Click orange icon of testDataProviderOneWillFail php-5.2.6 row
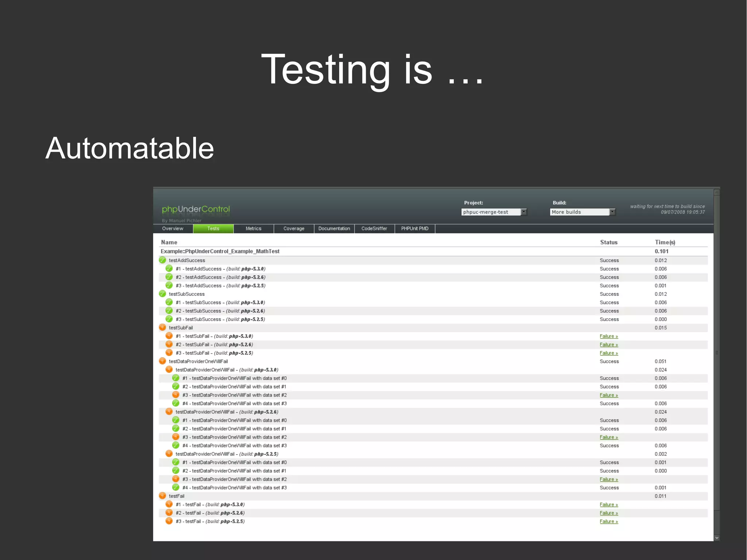The image size is (747, 560). (169, 412)
